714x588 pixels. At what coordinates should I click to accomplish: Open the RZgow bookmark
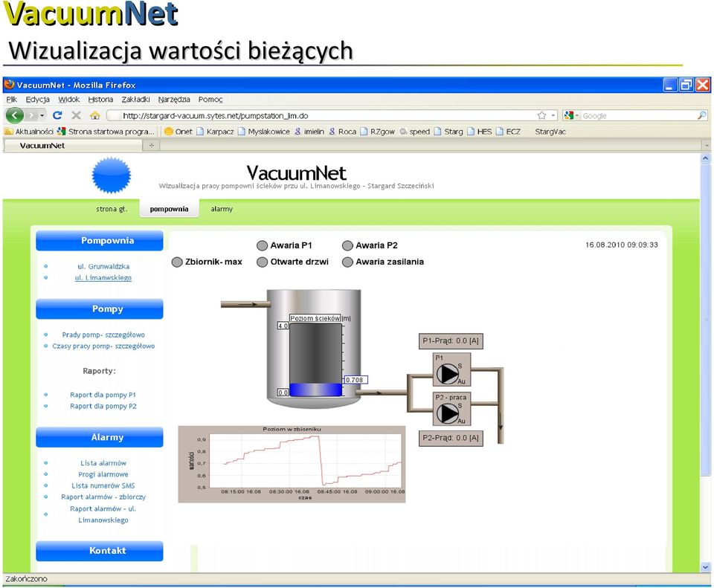pyautogui.click(x=377, y=132)
